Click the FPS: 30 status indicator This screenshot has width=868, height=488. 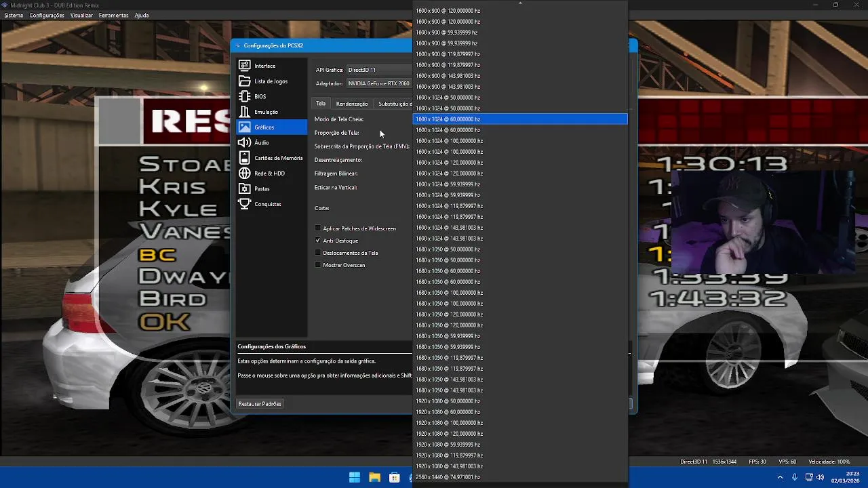click(757, 462)
